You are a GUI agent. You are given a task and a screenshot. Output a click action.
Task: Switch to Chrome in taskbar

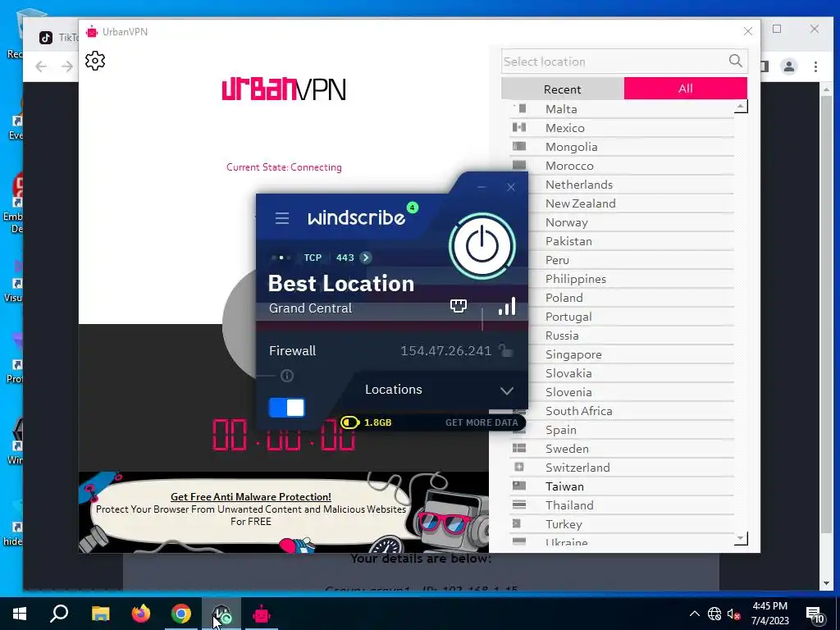pos(181,614)
